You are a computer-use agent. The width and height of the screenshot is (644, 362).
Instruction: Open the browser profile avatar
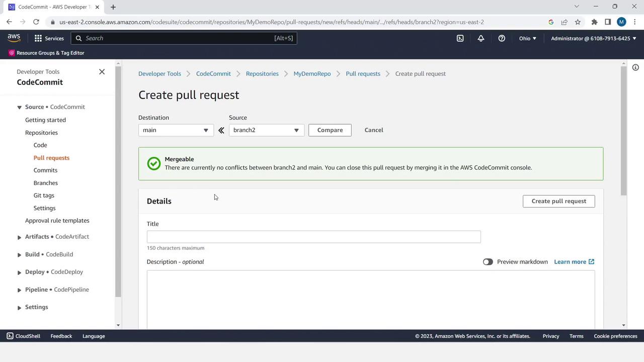(621, 22)
